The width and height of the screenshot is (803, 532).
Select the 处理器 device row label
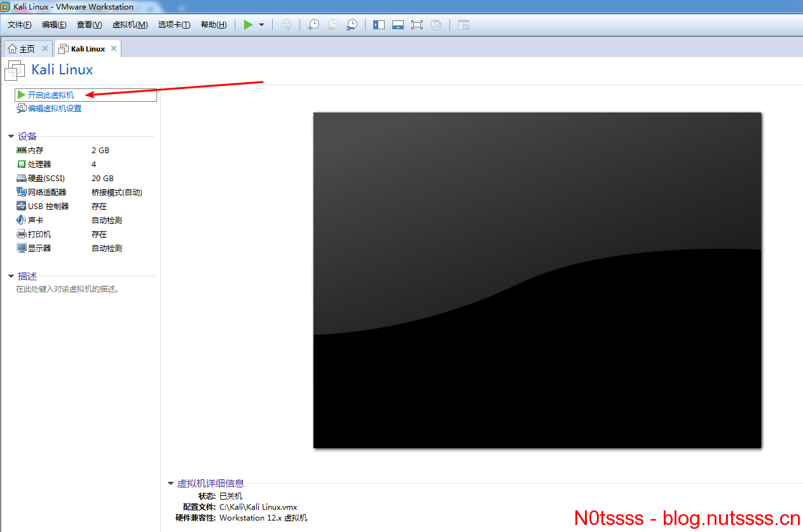[39, 165]
